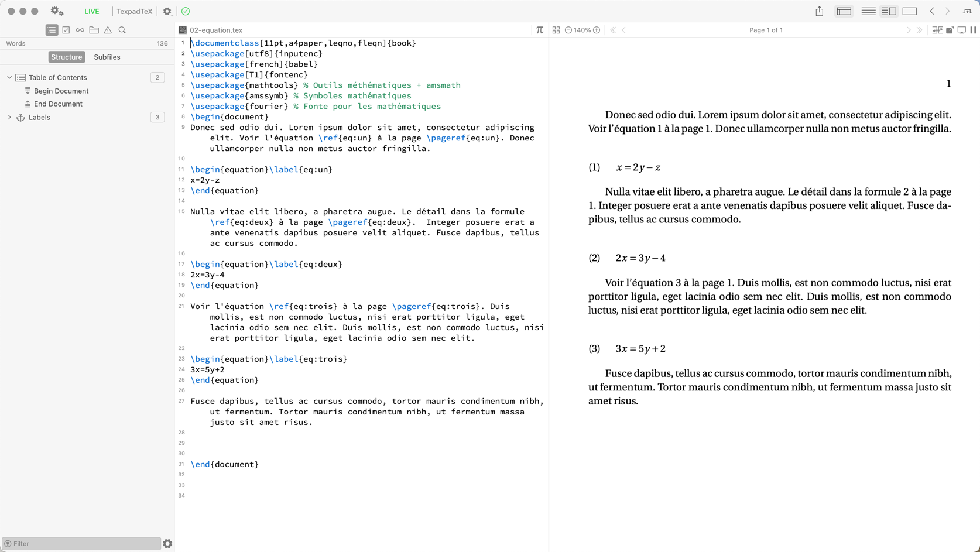
Task: Select Begin Document in the outline
Action: [x=61, y=91]
